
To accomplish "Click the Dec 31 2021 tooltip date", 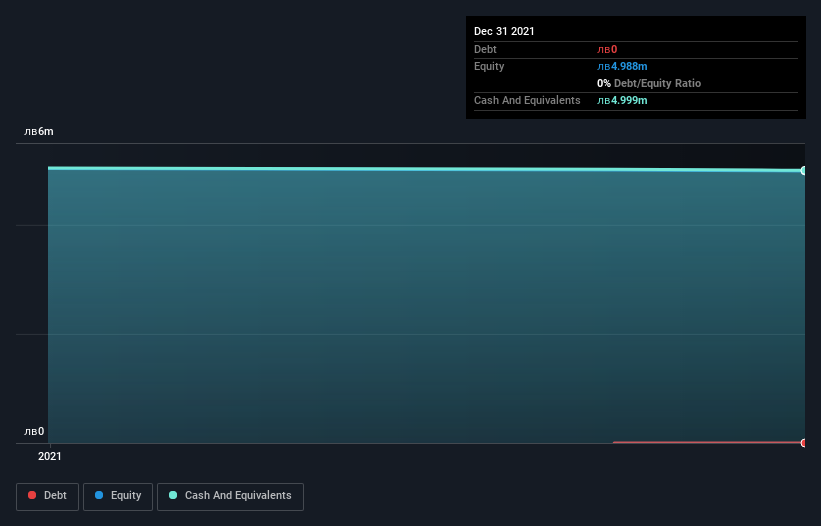I will coord(504,31).
